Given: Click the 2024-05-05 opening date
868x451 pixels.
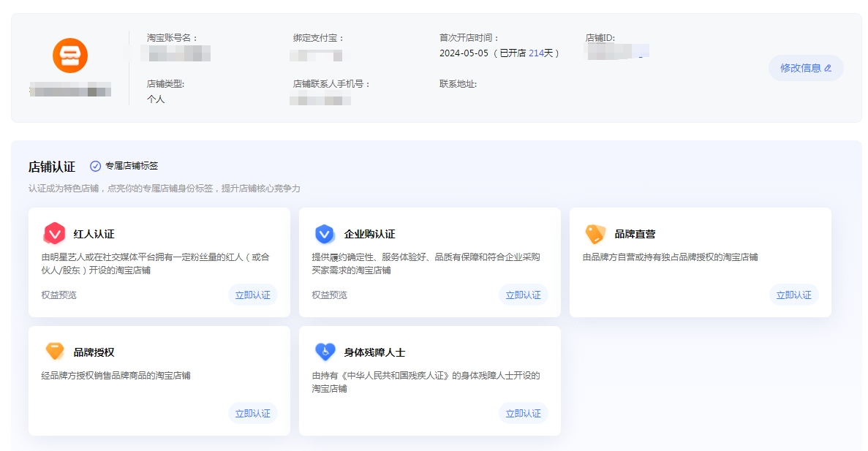Looking at the screenshot, I should [464, 53].
